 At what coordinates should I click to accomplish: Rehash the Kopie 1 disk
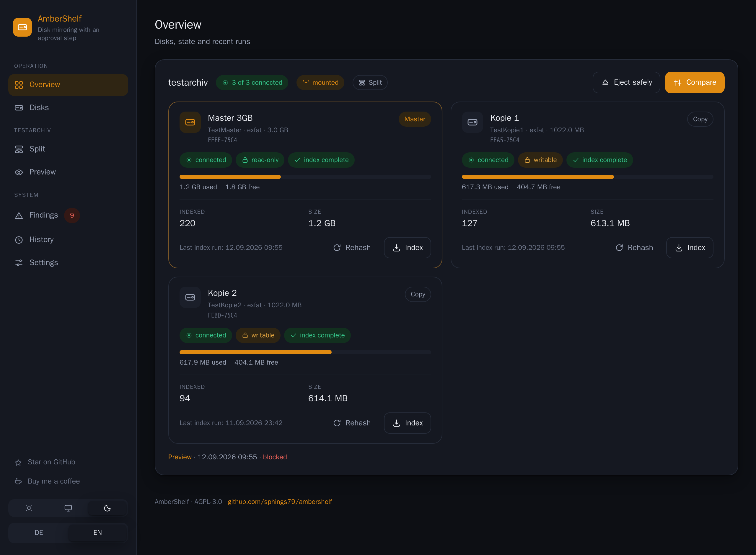tap(634, 248)
